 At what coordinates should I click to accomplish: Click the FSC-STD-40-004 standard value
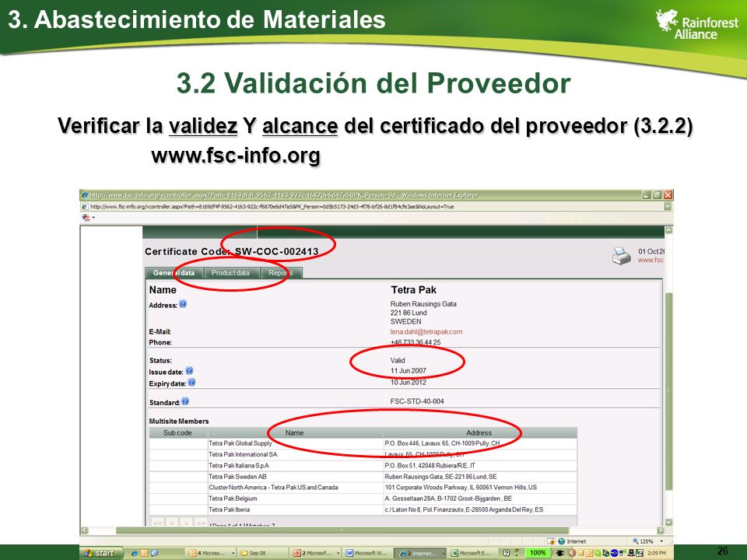417,401
